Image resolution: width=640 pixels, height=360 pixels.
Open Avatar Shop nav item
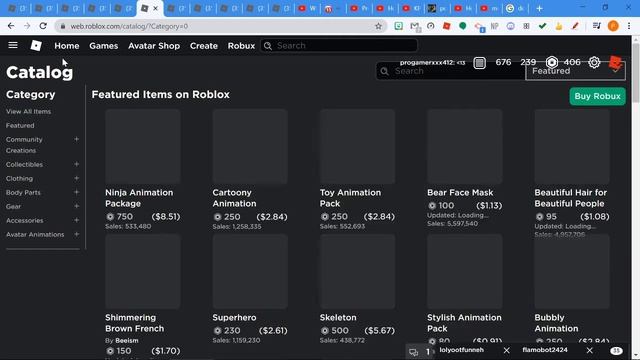click(x=154, y=46)
